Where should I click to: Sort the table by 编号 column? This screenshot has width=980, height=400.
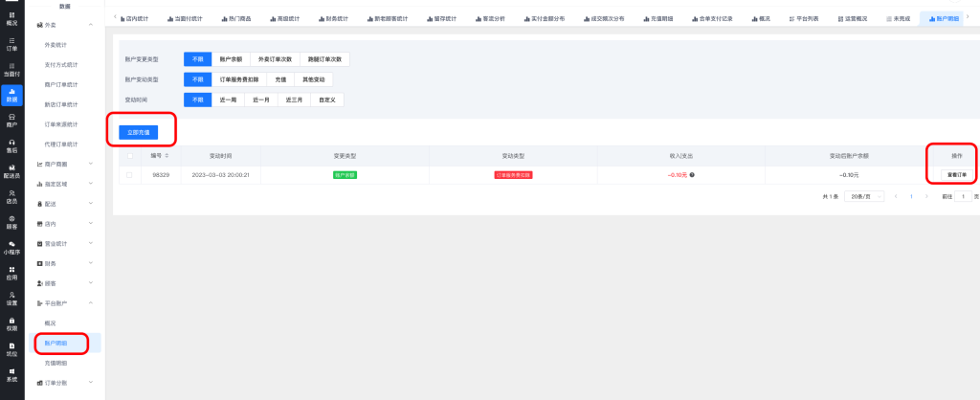(x=167, y=155)
